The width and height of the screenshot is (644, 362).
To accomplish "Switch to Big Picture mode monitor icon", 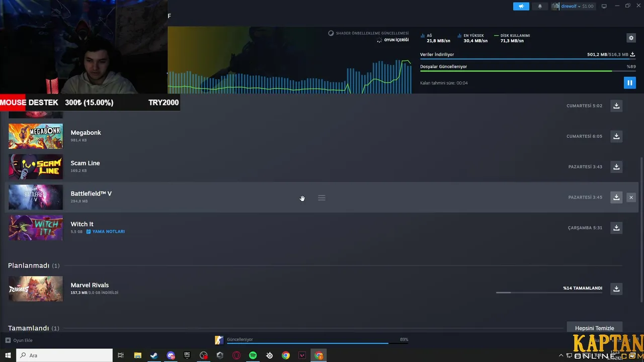I will click(604, 6).
